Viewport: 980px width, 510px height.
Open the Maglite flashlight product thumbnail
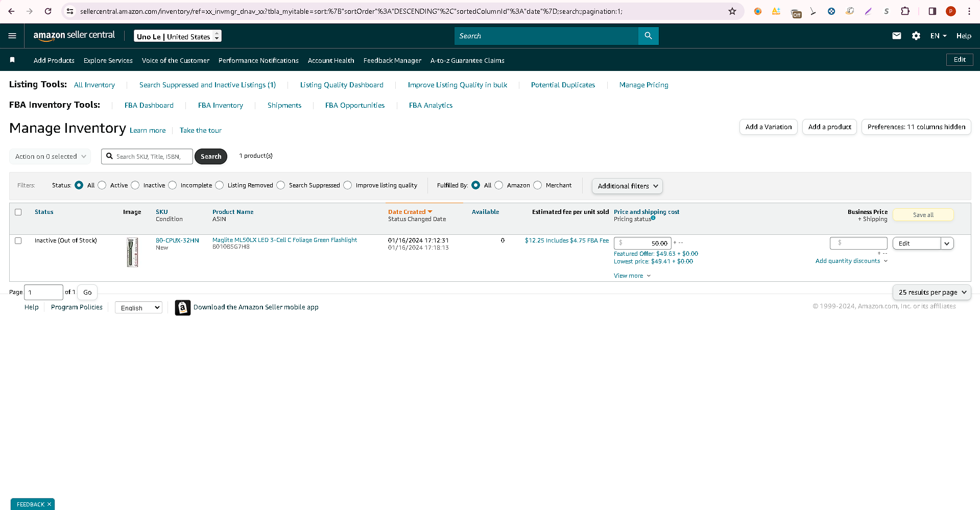tap(132, 252)
